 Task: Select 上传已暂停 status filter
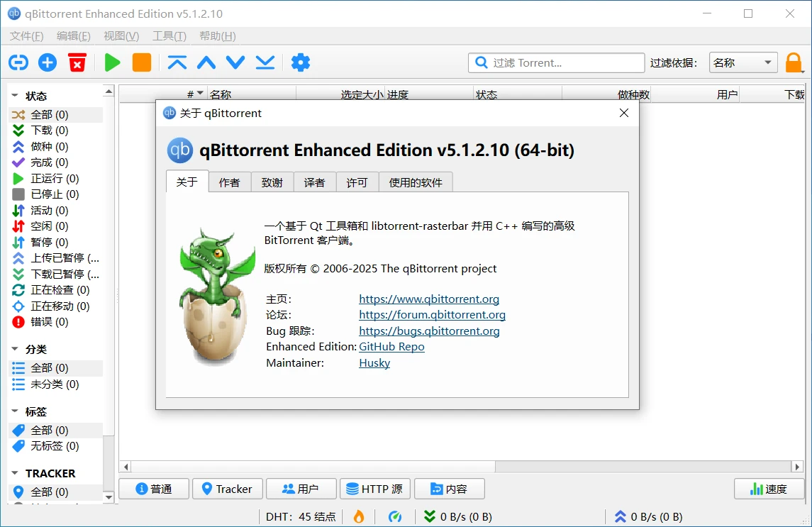(x=56, y=258)
